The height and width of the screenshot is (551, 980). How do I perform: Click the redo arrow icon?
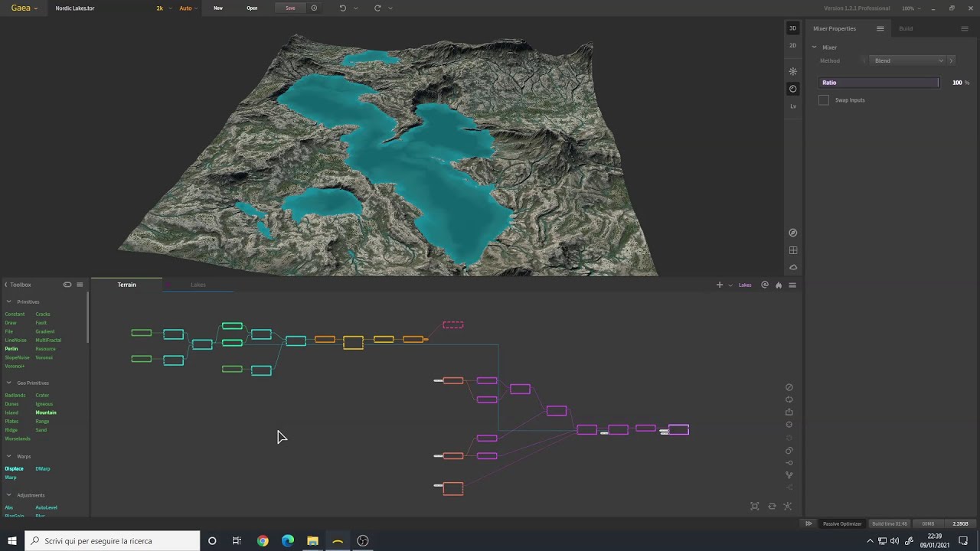point(377,8)
